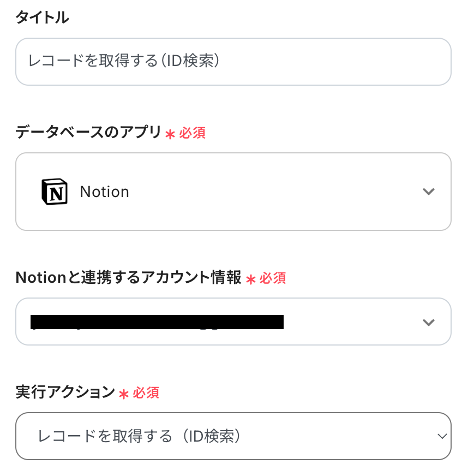Click the red asterisk beside データベースのアプリ

[170, 134]
